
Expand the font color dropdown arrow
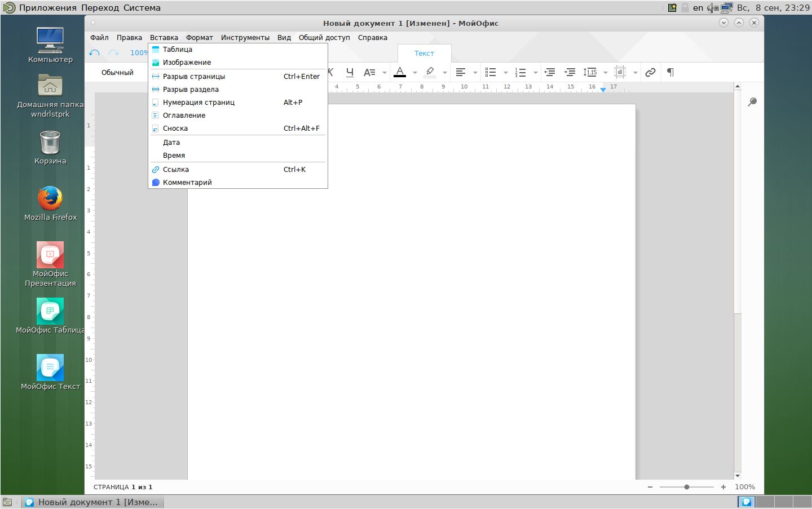click(x=414, y=73)
